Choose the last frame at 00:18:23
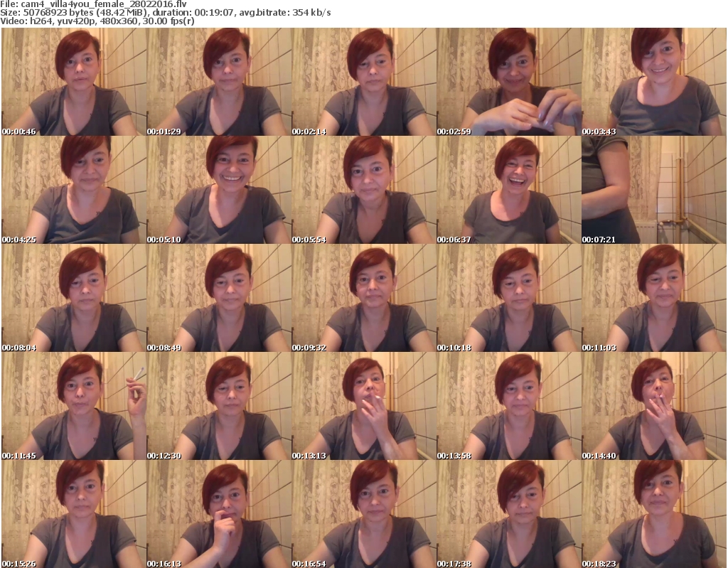 pos(654,514)
